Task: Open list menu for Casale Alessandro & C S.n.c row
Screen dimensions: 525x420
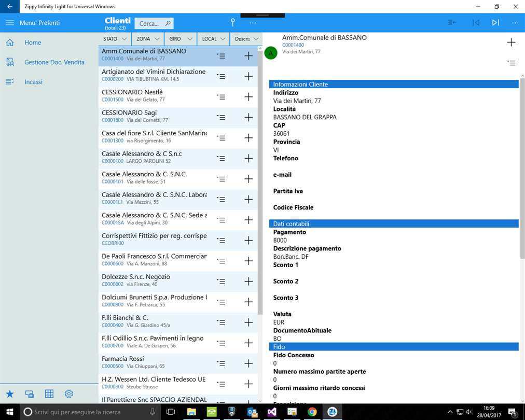Action: 220,158
